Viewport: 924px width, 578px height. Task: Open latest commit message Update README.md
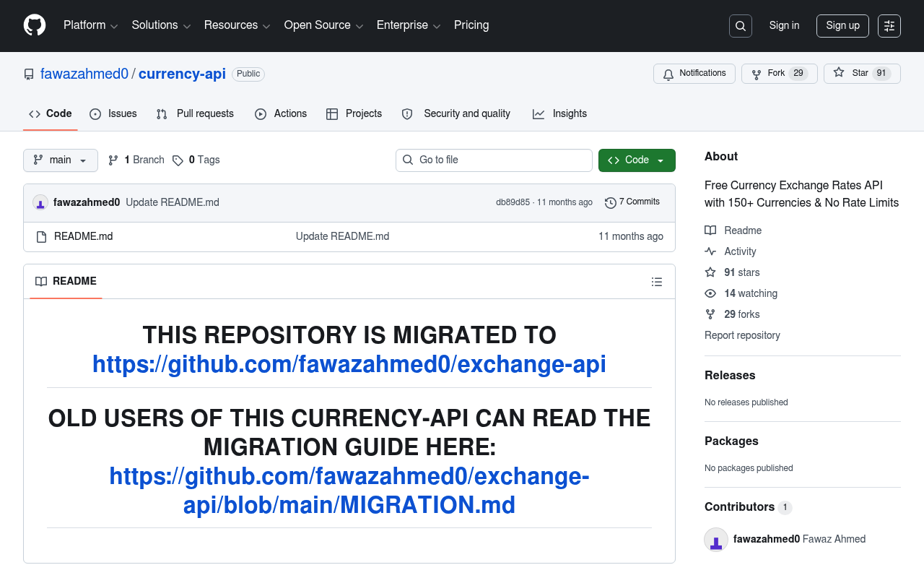click(173, 203)
